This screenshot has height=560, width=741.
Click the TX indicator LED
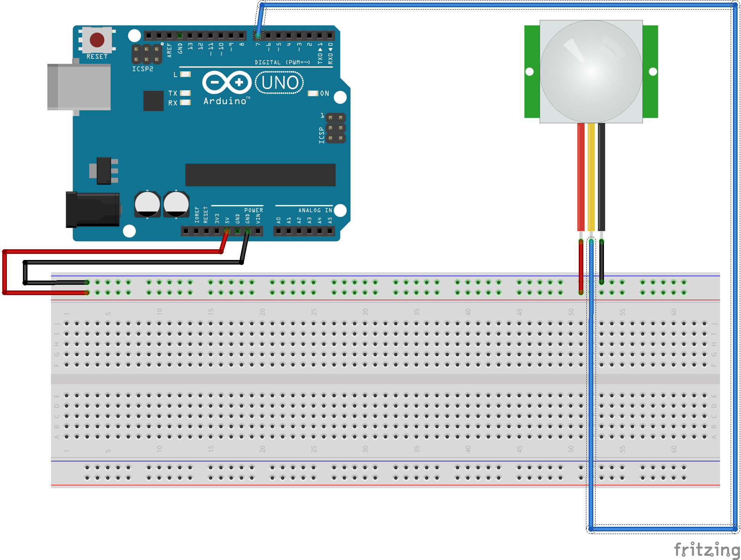185,93
